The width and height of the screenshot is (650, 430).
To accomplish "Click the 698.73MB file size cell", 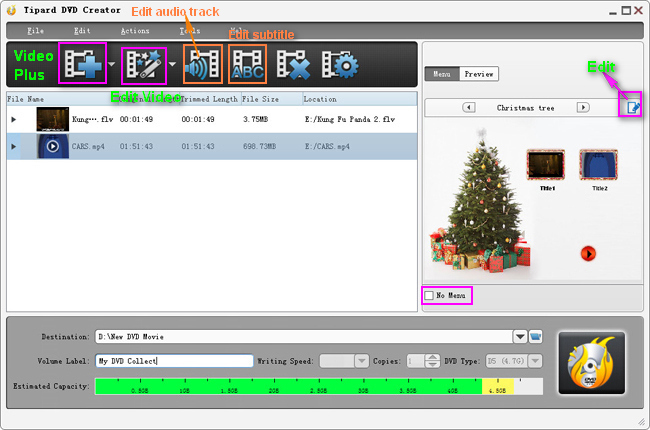I will (x=260, y=146).
